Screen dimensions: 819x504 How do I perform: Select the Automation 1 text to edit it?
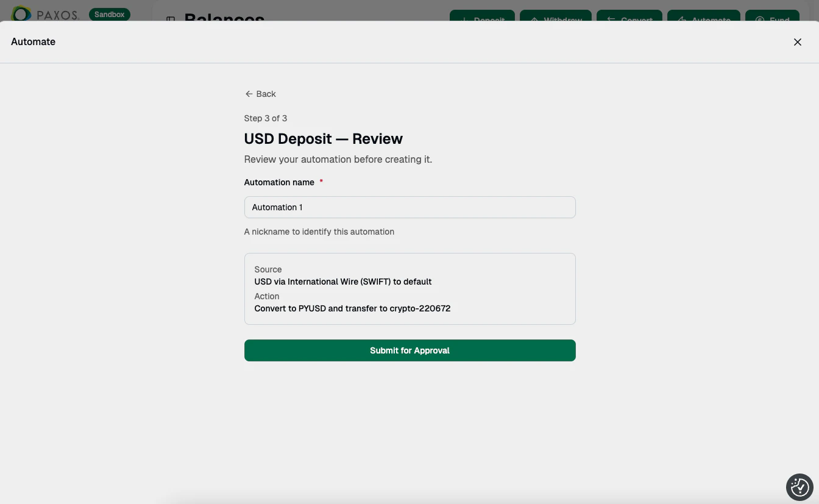277,207
